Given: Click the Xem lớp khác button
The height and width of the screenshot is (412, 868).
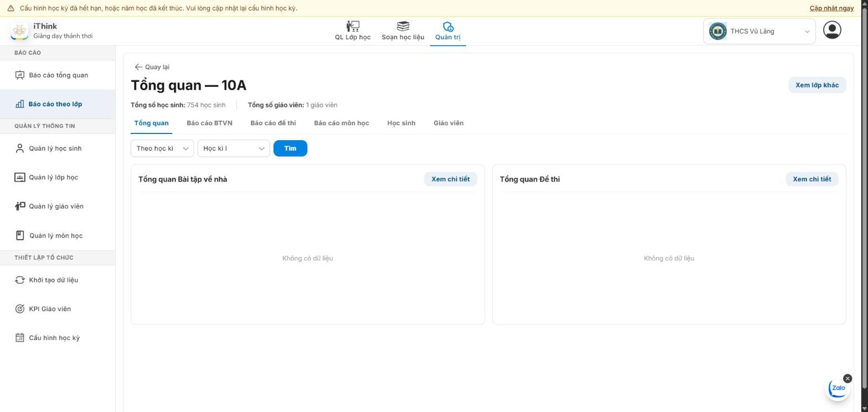Looking at the screenshot, I should [817, 85].
